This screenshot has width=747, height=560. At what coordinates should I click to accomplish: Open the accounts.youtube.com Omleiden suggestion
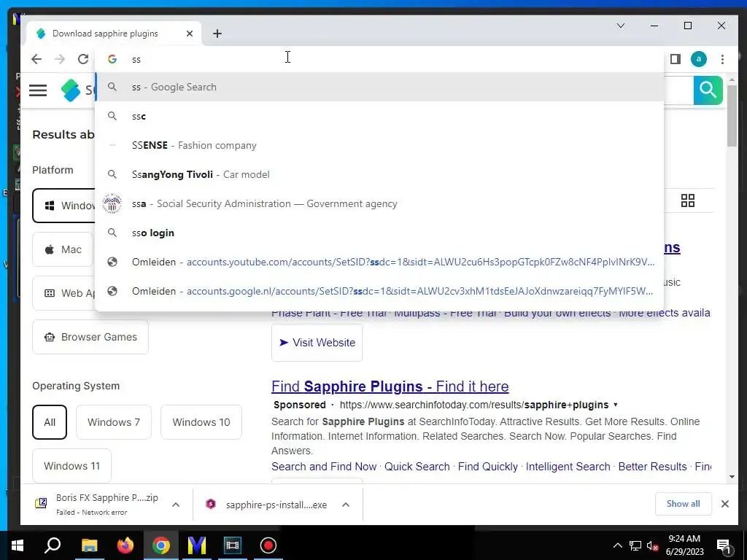click(x=379, y=262)
